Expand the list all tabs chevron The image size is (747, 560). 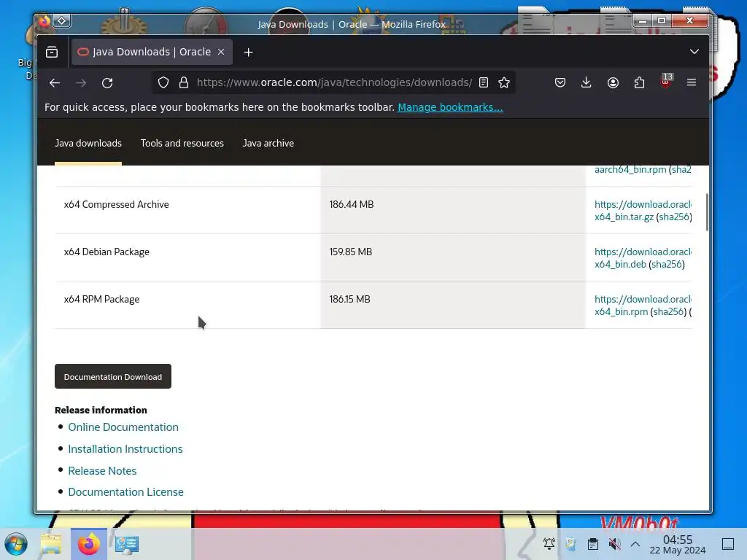tap(694, 52)
